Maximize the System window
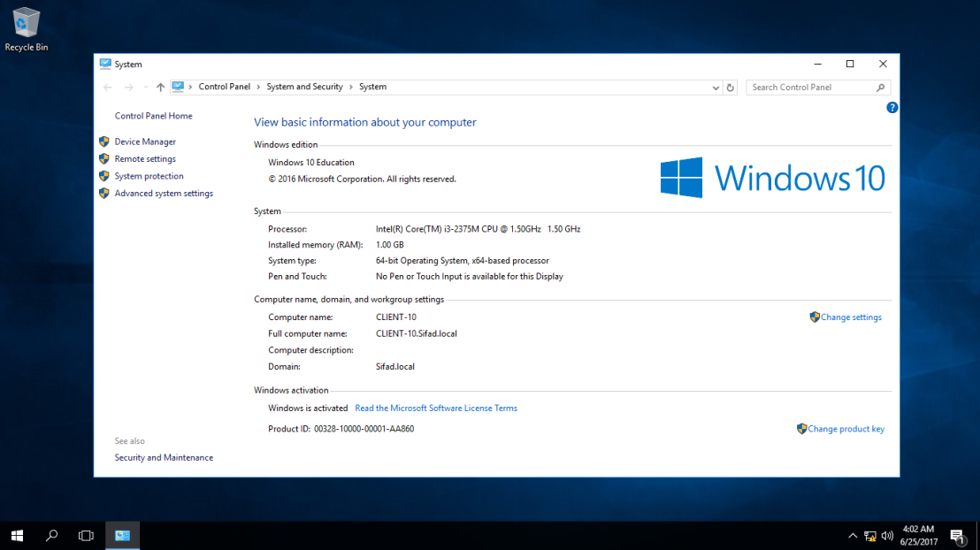 (850, 64)
